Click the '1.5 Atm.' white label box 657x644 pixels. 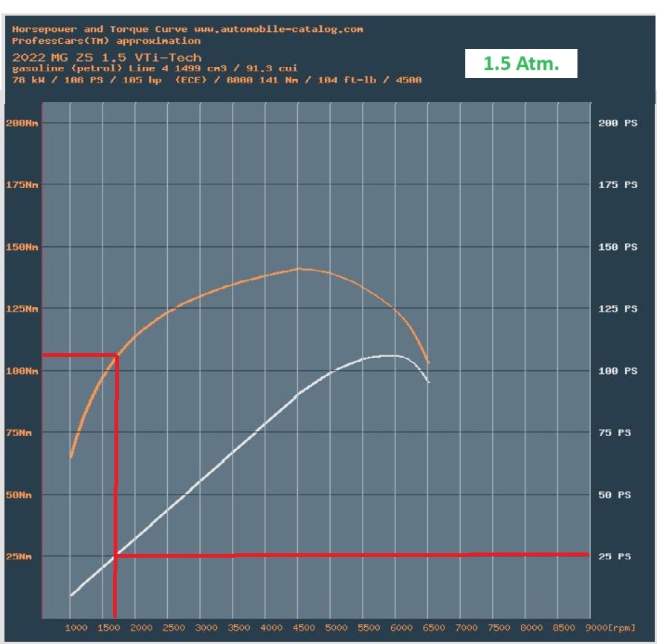(x=521, y=64)
